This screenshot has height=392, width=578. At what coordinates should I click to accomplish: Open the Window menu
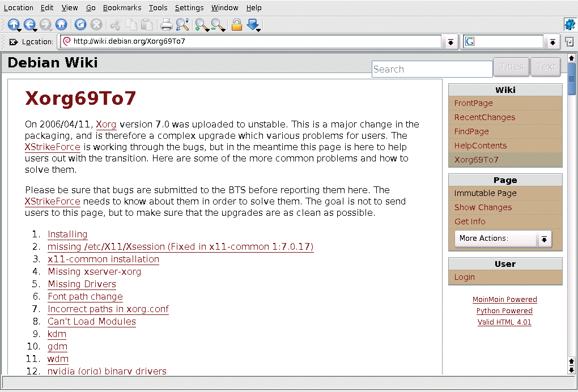[x=224, y=8]
